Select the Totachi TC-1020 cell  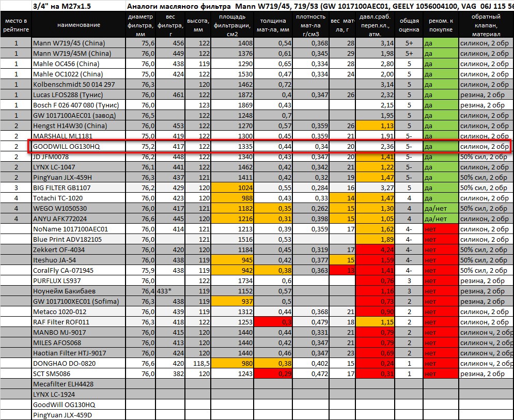tap(79, 198)
